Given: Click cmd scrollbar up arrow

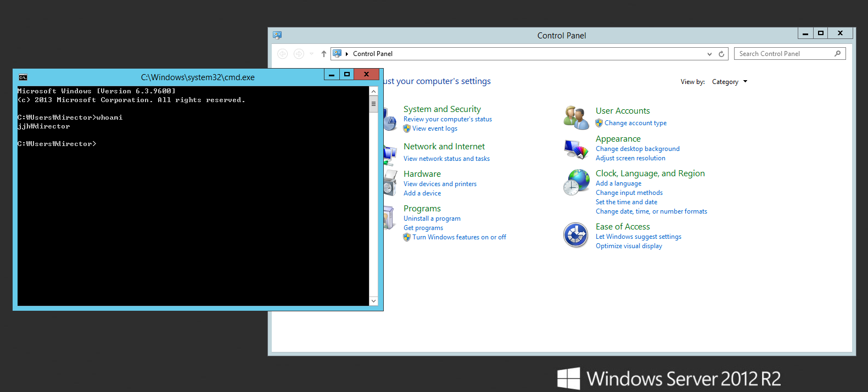Looking at the screenshot, I should (x=373, y=91).
